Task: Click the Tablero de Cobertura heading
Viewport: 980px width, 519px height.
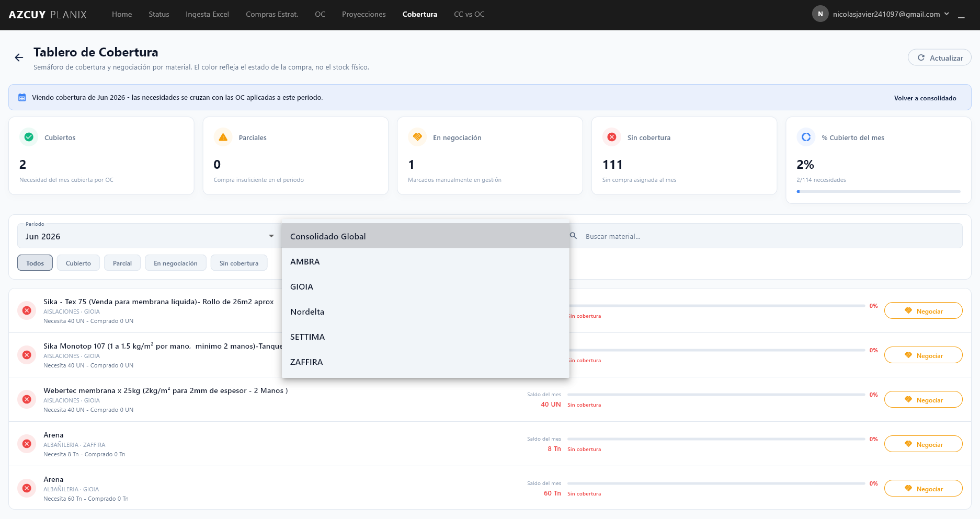Action: (96, 52)
